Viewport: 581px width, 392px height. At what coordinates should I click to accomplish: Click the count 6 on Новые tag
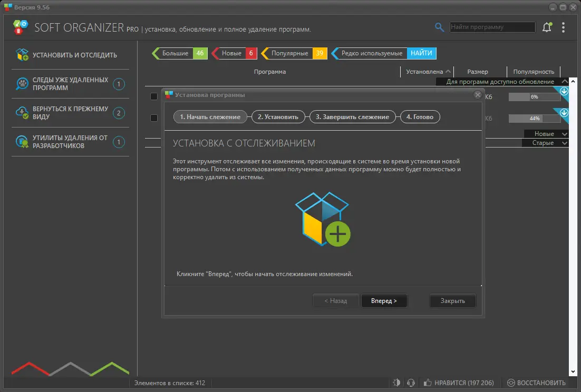click(251, 53)
